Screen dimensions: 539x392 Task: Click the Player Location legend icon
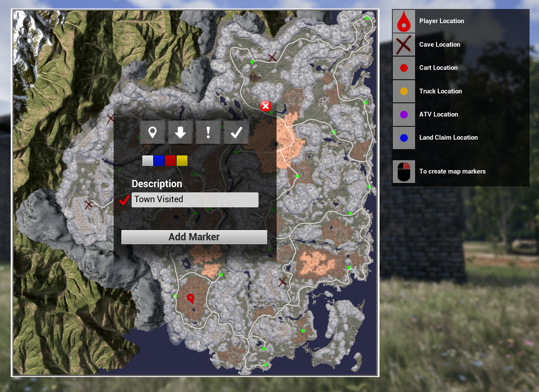coord(403,21)
